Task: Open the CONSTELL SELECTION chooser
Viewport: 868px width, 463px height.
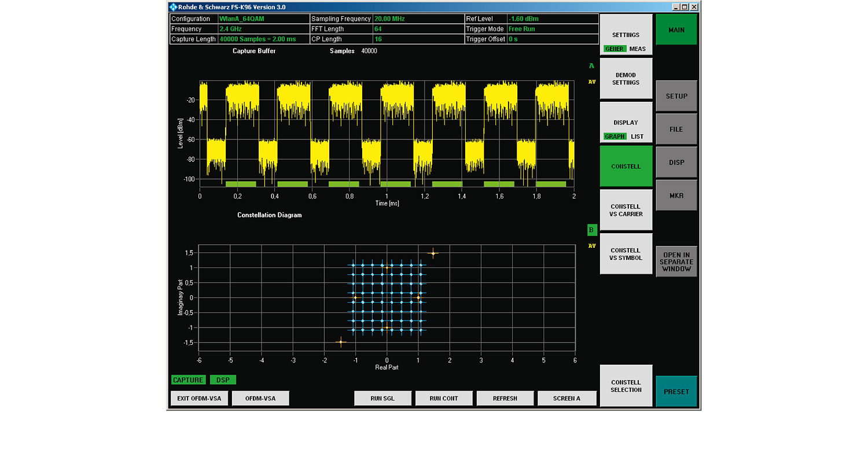Action: (626, 386)
